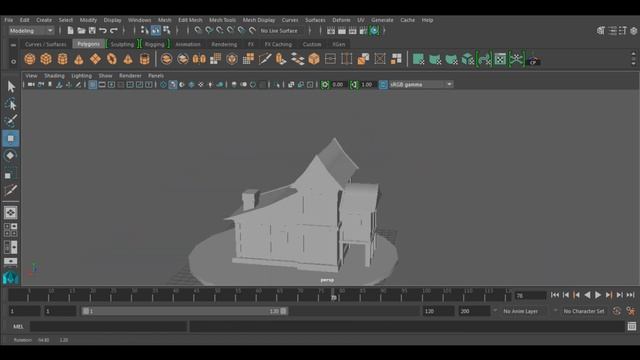
Task: Create a polygon pyramid from the shelf
Action: click(x=128, y=59)
